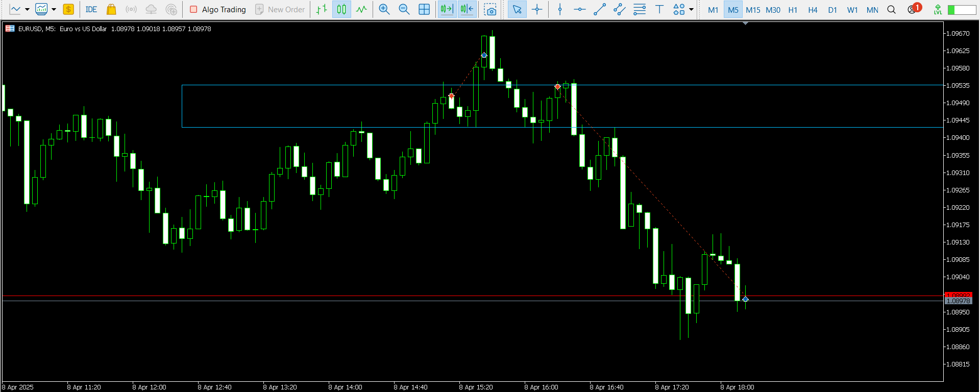Screen dimensions: 980x392
Task: Toggle the chart shift option
Action: [467, 9]
